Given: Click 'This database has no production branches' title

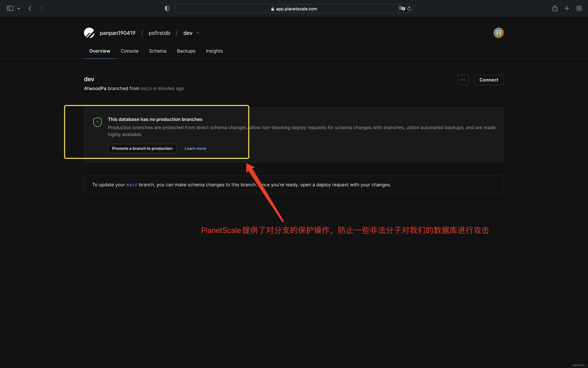Looking at the screenshot, I should point(155,119).
